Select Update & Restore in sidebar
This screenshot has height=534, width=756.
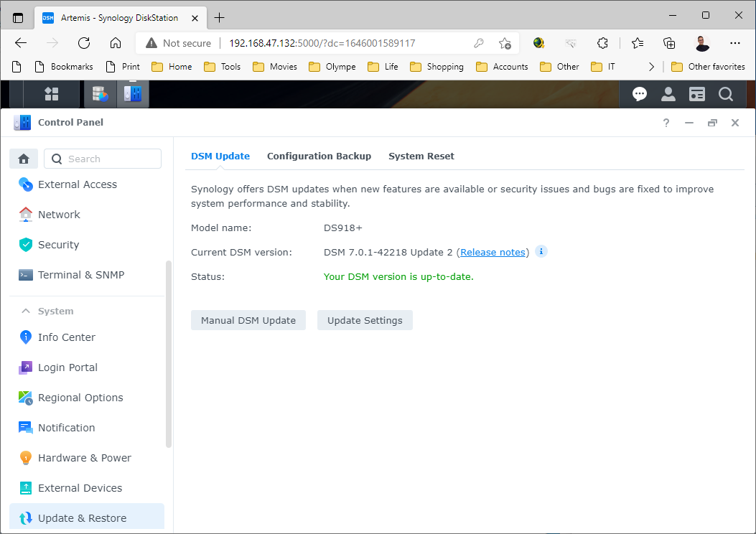(87, 518)
